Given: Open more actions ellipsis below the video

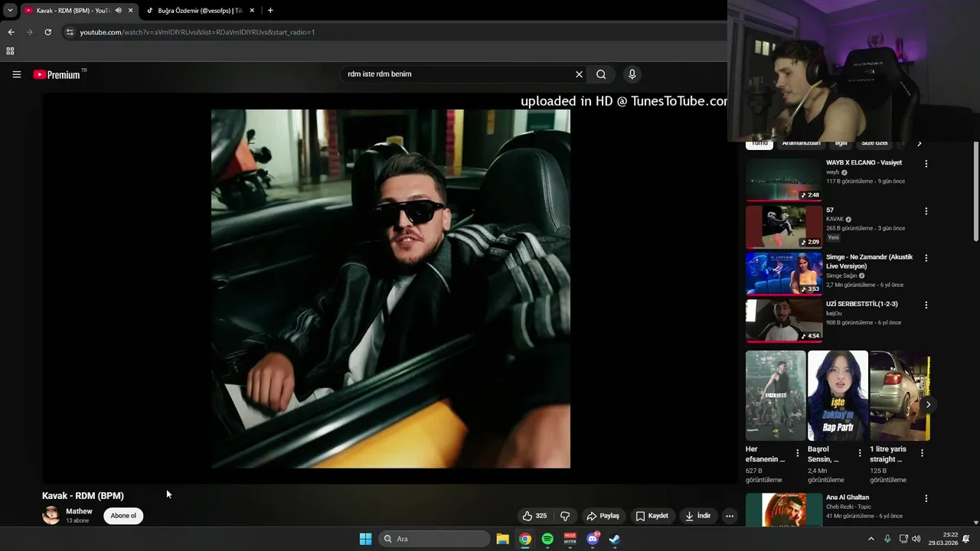Looking at the screenshot, I should [x=730, y=516].
